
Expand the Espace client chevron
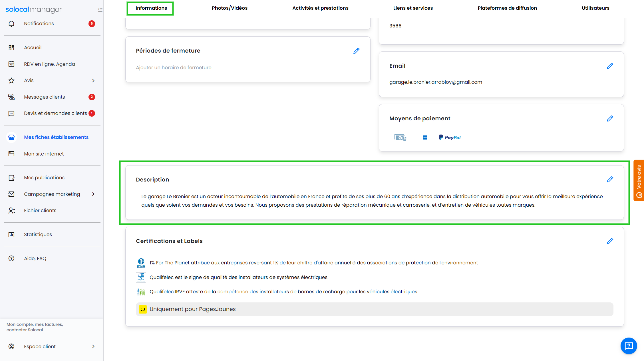93,346
